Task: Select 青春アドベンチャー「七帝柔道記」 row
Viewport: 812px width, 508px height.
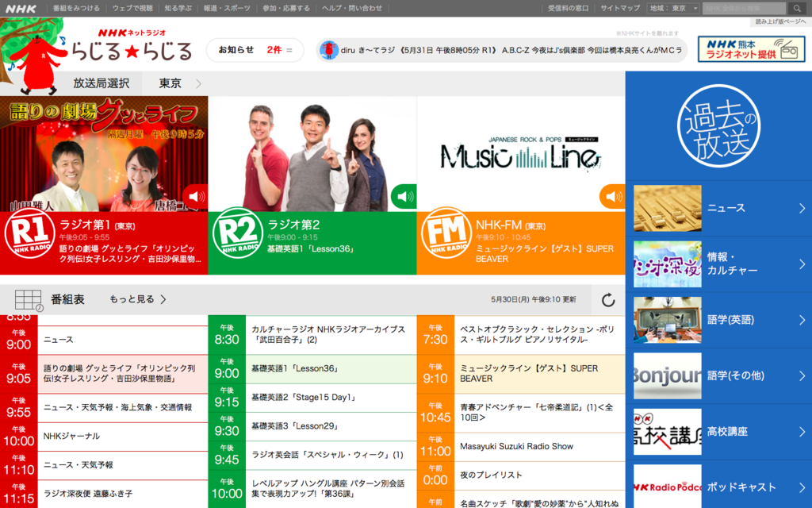Action: (521, 413)
